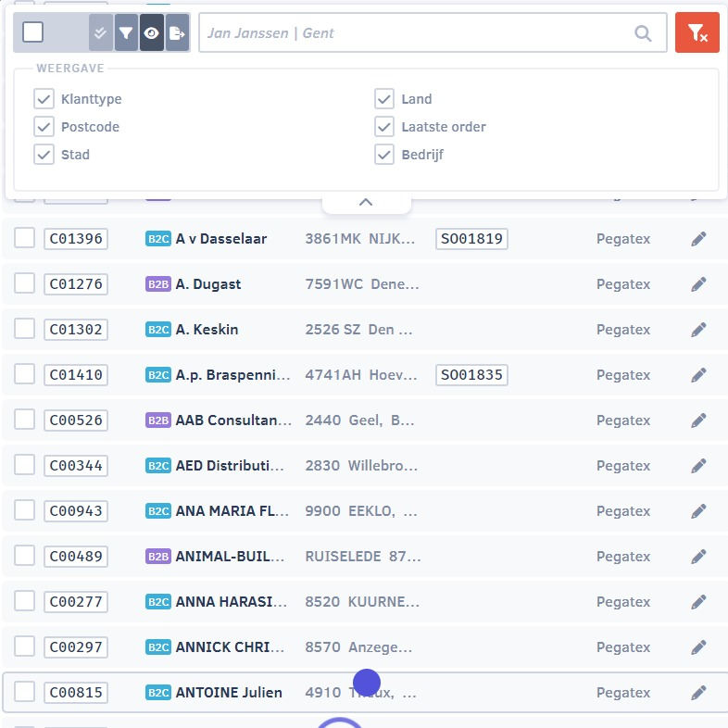Select the row checkbox for C01276
The image size is (728, 728).
[x=25, y=283]
